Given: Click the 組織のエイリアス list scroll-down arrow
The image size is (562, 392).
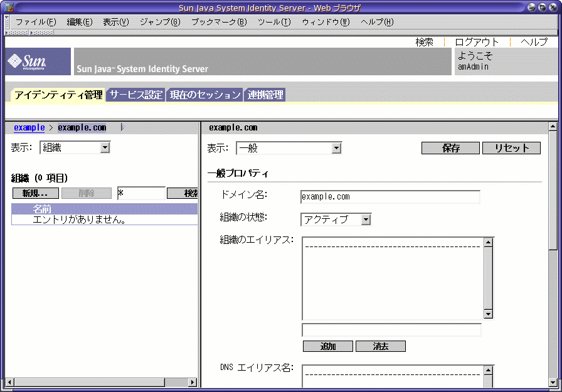Looking at the screenshot, I should 488,314.
